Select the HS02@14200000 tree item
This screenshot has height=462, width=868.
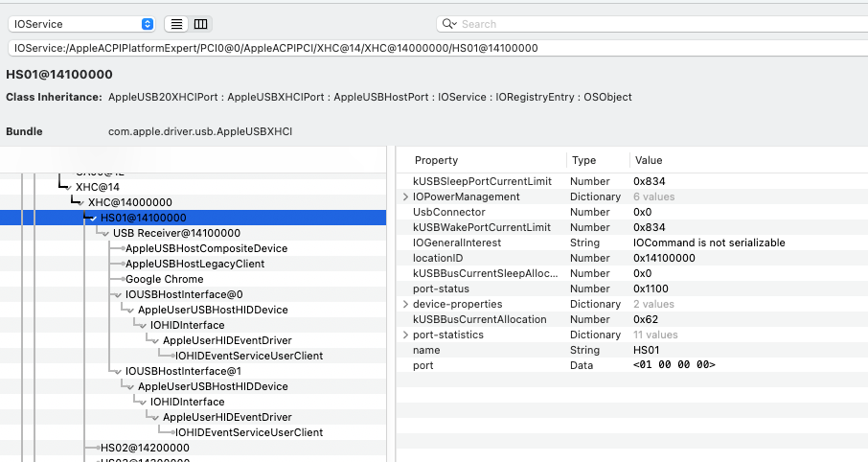click(x=145, y=448)
